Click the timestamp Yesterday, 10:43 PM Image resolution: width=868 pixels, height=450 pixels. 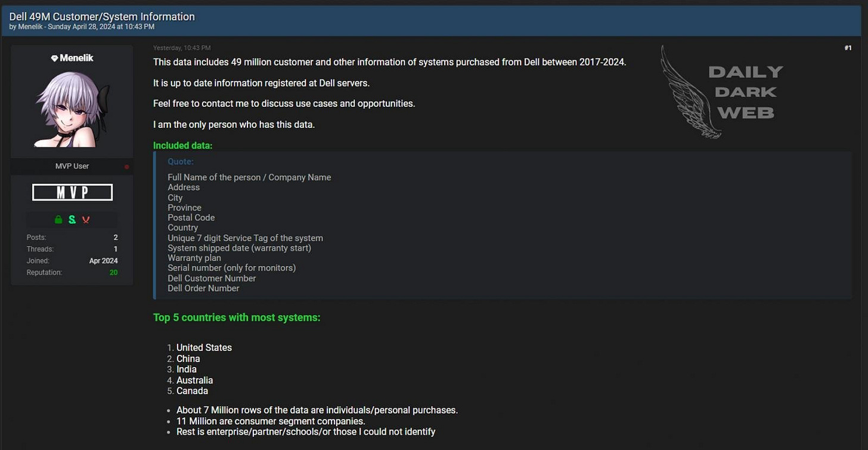[182, 48]
